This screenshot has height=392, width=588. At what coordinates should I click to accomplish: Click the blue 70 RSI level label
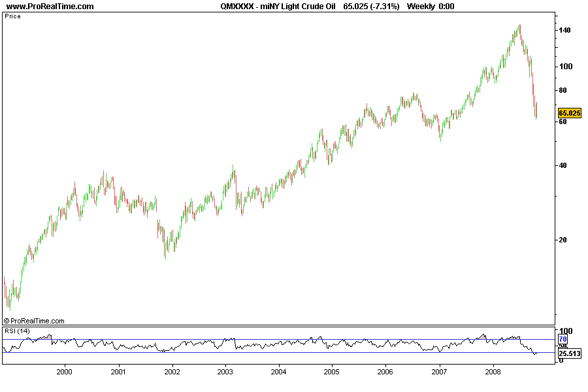coord(563,339)
